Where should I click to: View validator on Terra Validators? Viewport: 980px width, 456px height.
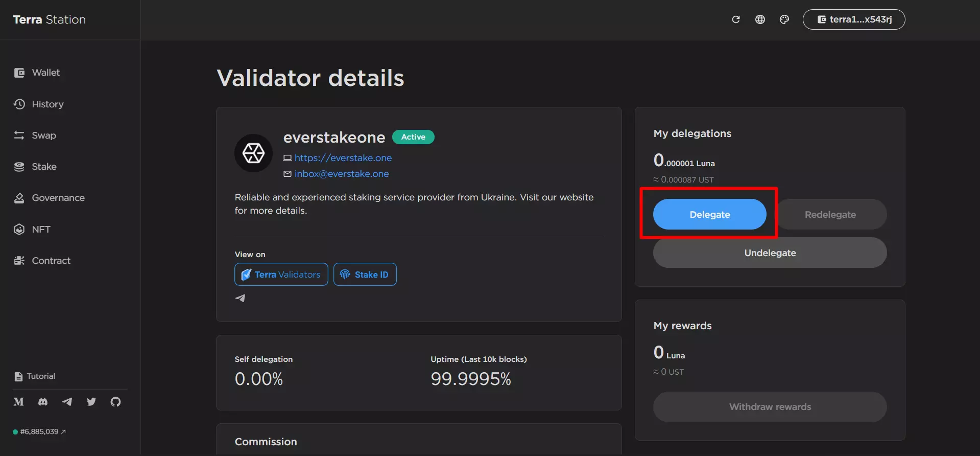coord(281,275)
